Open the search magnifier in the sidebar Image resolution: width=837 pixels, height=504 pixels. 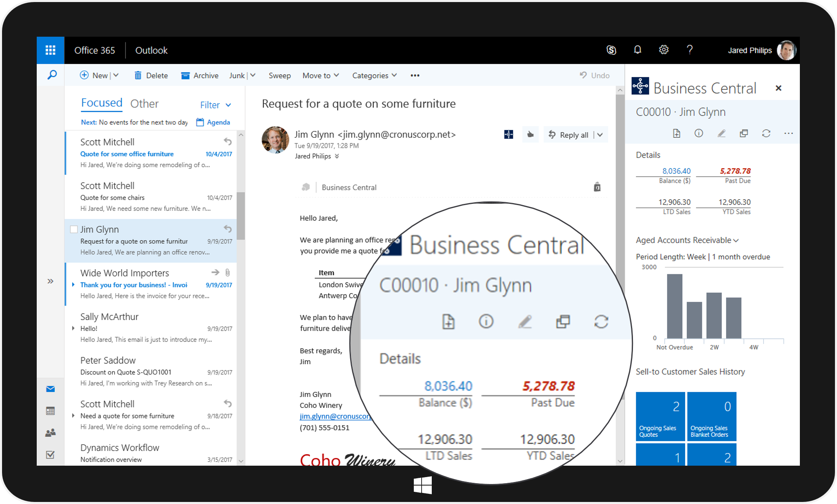[x=51, y=75]
